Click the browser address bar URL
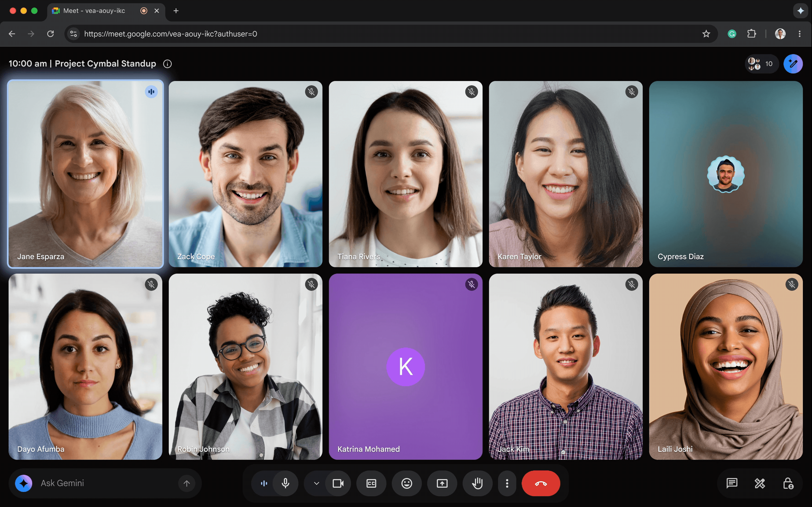Image resolution: width=812 pixels, height=507 pixels. 170,34
